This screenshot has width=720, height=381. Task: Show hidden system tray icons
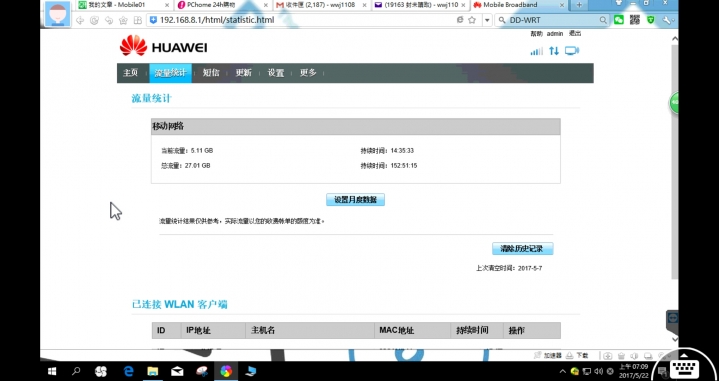(562, 371)
